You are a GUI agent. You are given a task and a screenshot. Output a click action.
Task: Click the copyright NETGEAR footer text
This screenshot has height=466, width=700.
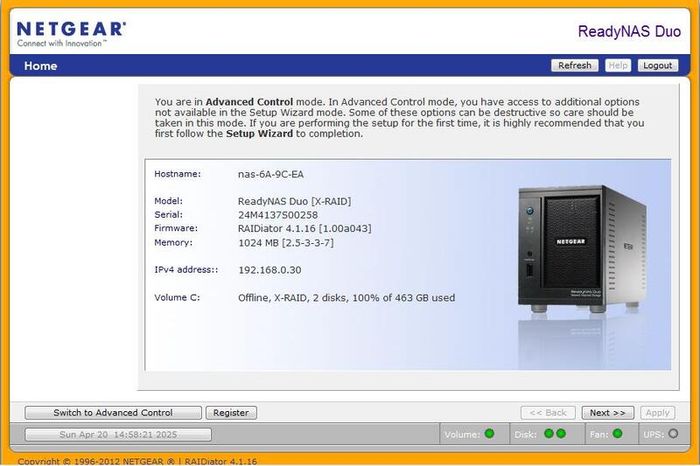[x=137, y=461]
